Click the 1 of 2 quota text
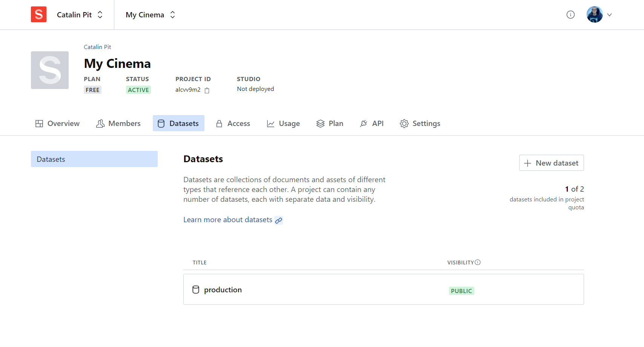The height and width of the screenshot is (347, 644). [x=574, y=189]
